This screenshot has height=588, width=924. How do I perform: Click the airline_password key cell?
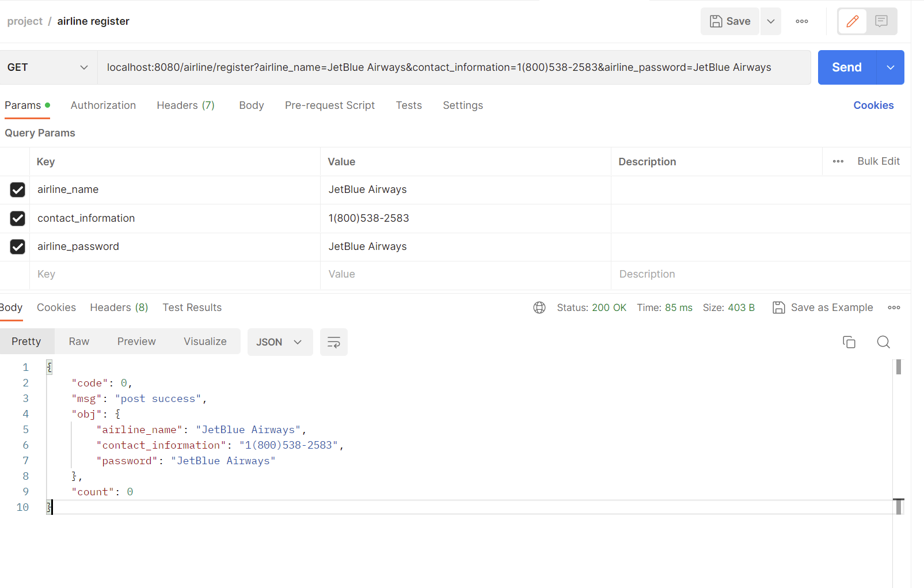[175, 246]
